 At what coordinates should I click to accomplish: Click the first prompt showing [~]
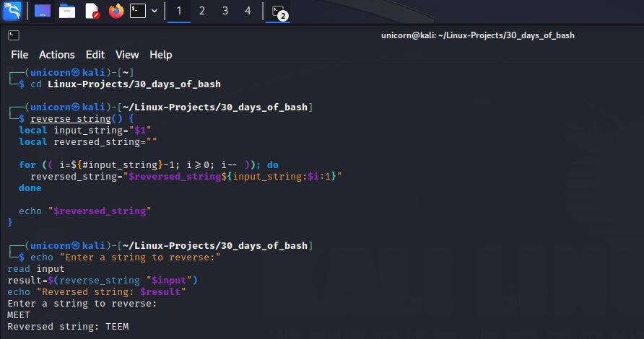[71, 73]
